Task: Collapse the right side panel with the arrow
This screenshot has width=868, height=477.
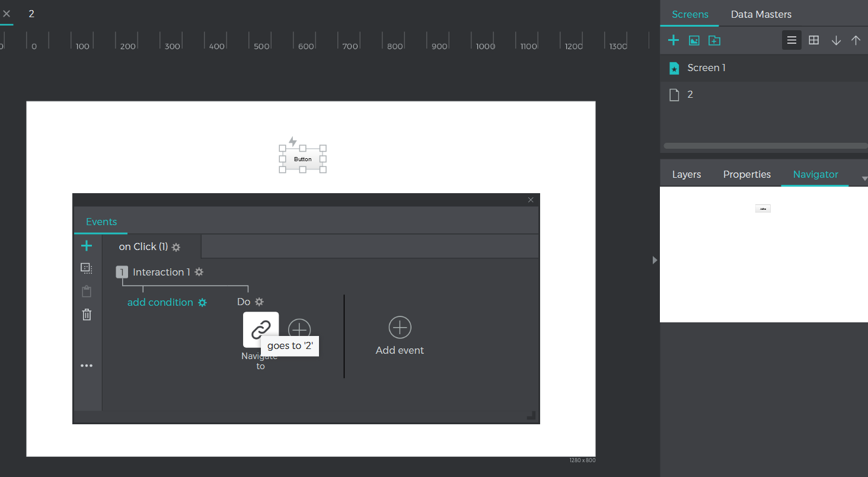Action: click(x=655, y=260)
